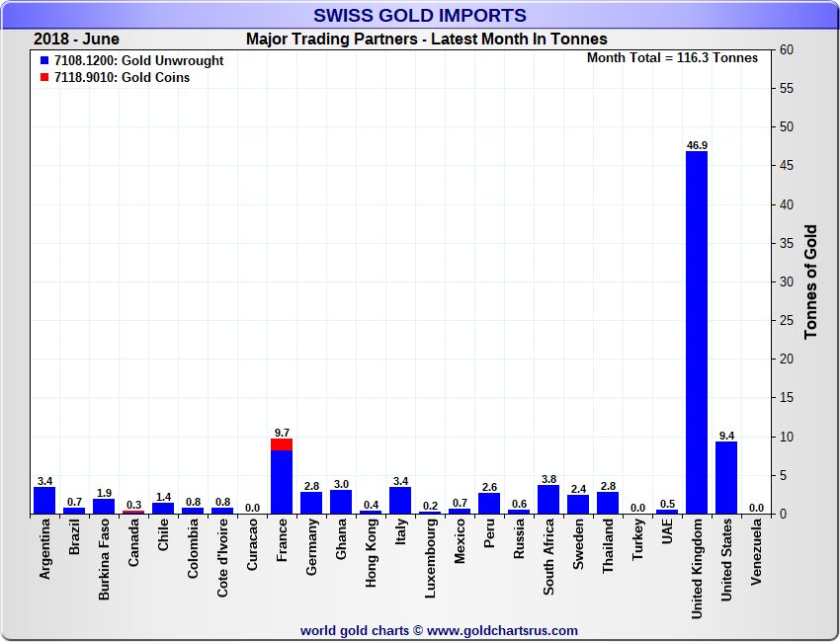Select the Cote d'Ivoire axis label
The width and height of the screenshot is (840, 642).
[x=222, y=559]
